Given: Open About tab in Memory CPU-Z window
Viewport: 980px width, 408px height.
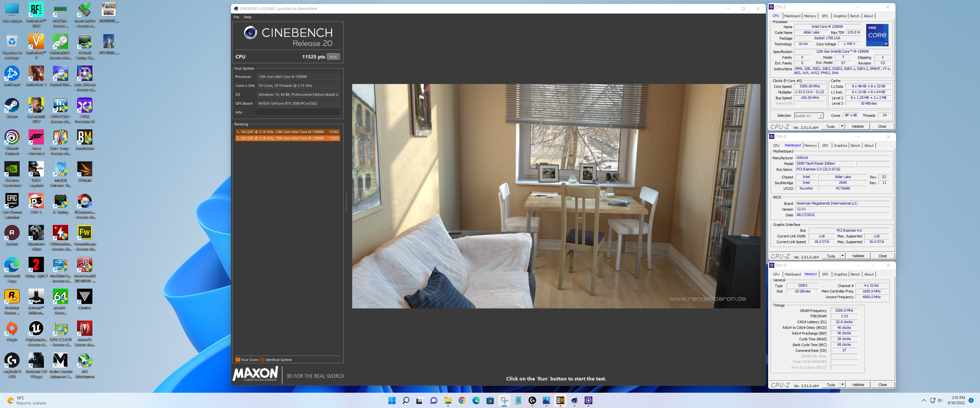Looking at the screenshot, I should coord(869,274).
